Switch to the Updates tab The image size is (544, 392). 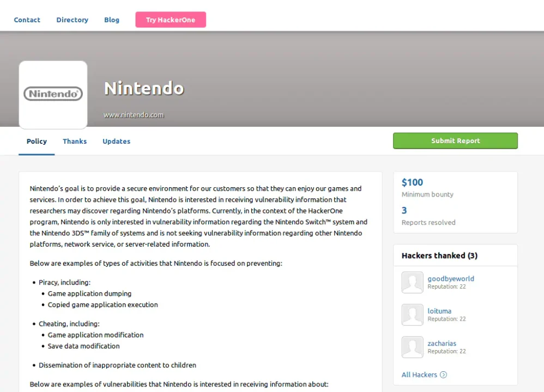tap(116, 142)
